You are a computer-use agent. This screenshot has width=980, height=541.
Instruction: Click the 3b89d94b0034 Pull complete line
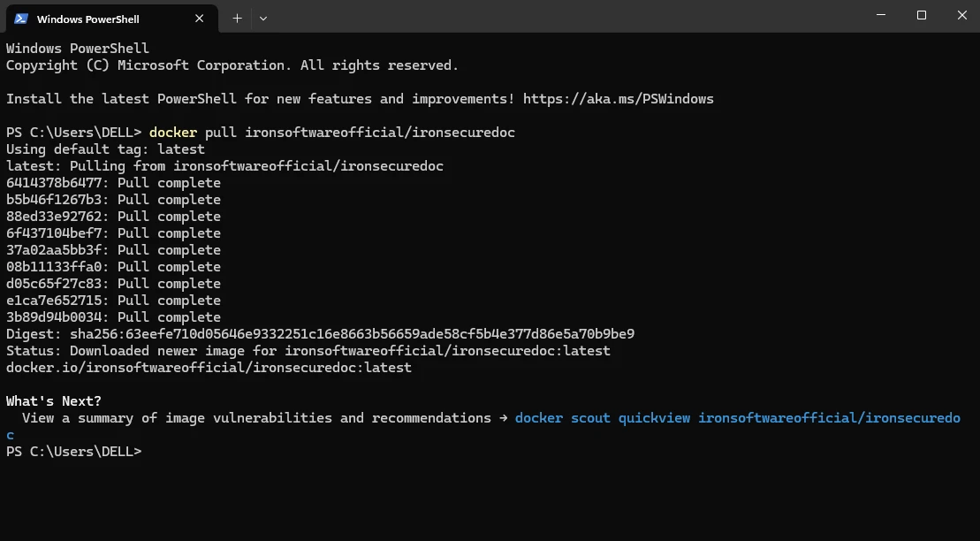click(x=113, y=317)
